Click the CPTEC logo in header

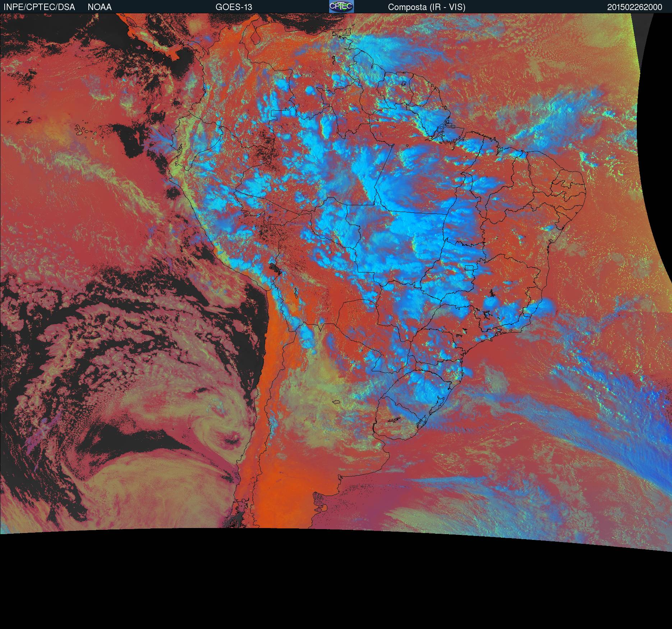point(341,6)
